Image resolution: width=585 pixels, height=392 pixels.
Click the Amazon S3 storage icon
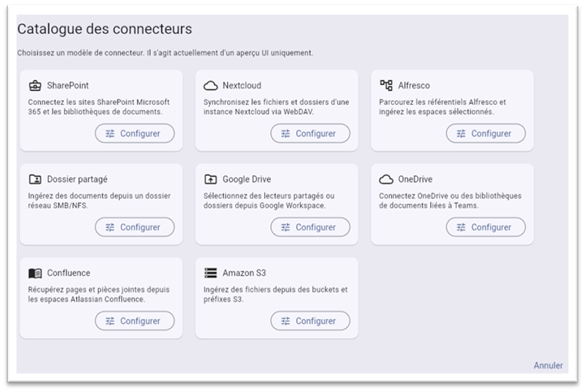pyautogui.click(x=210, y=273)
